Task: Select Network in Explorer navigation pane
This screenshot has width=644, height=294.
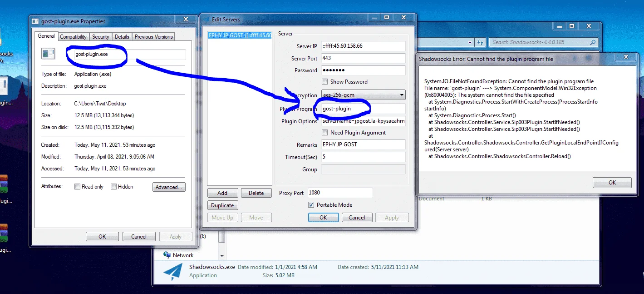Action: [183, 255]
